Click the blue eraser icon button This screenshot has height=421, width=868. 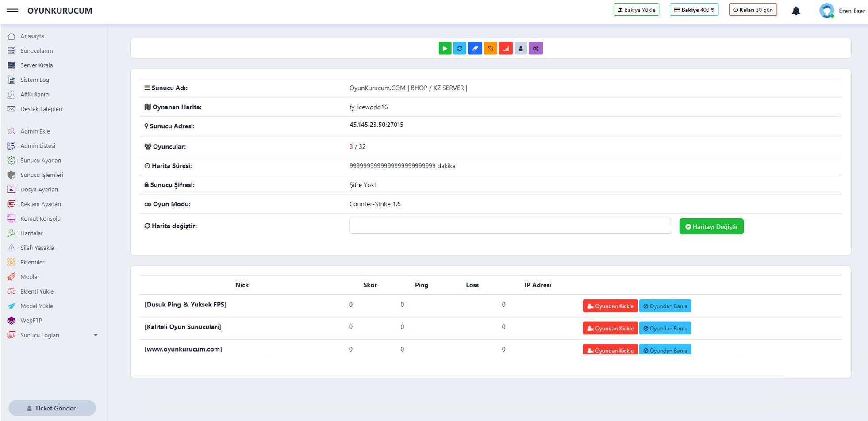475,49
